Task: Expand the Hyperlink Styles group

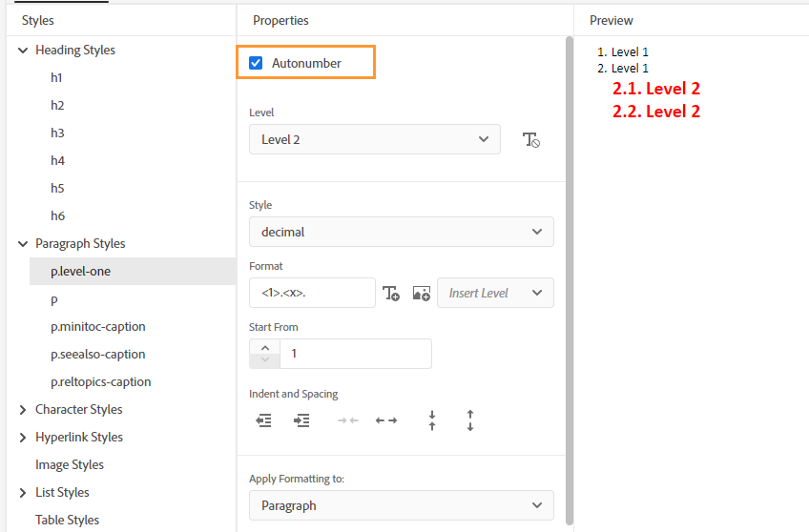Action: click(23, 437)
